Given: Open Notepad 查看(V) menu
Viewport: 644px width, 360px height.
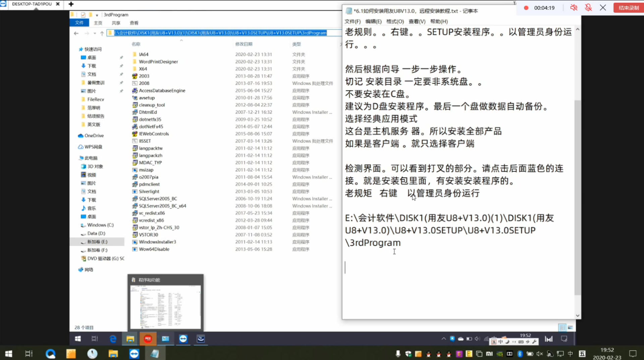Looking at the screenshot, I should [x=417, y=21].
